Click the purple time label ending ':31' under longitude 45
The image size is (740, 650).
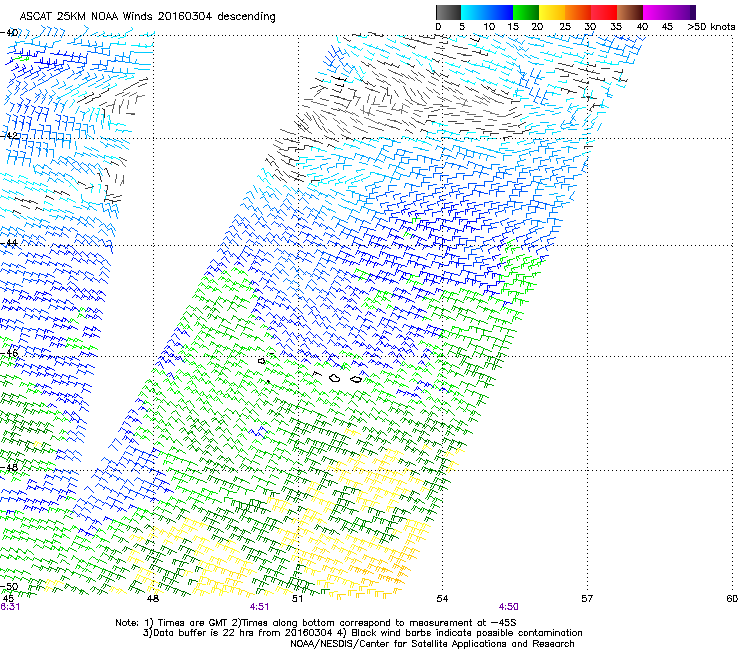(x=10, y=607)
